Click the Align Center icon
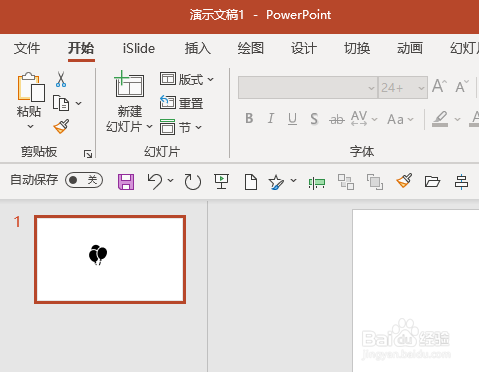Viewport: 479px width, 372px height. coord(461,182)
